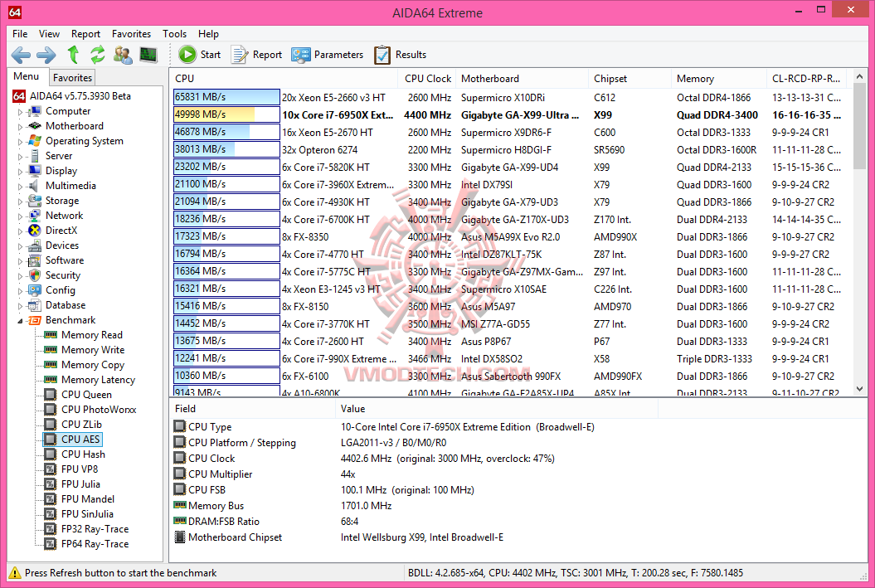The width and height of the screenshot is (875, 588).
Task: Click the Devices tree icon
Action: [x=35, y=245]
